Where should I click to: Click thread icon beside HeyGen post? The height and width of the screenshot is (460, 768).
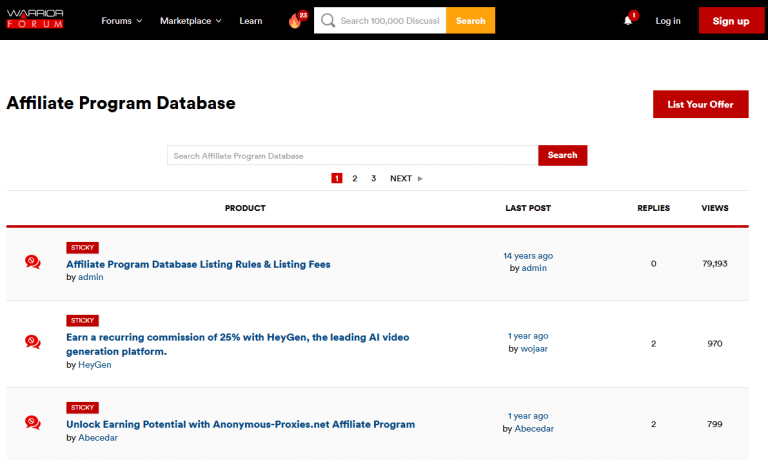coord(33,341)
